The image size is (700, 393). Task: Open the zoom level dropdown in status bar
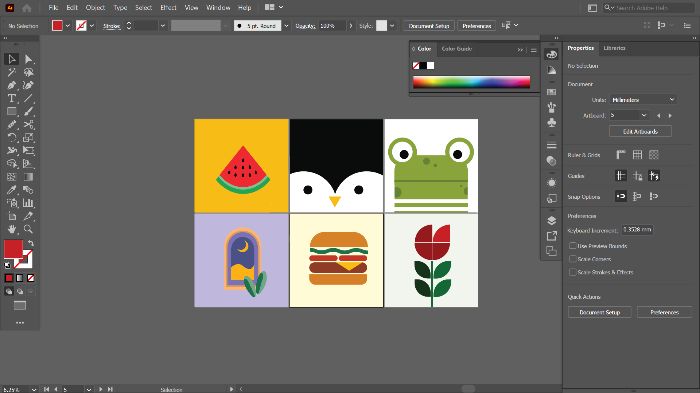click(33, 389)
